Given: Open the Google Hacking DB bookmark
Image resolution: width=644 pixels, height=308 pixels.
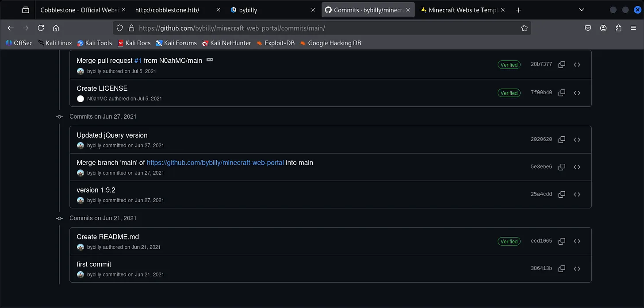Looking at the screenshot, I should pos(330,43).
